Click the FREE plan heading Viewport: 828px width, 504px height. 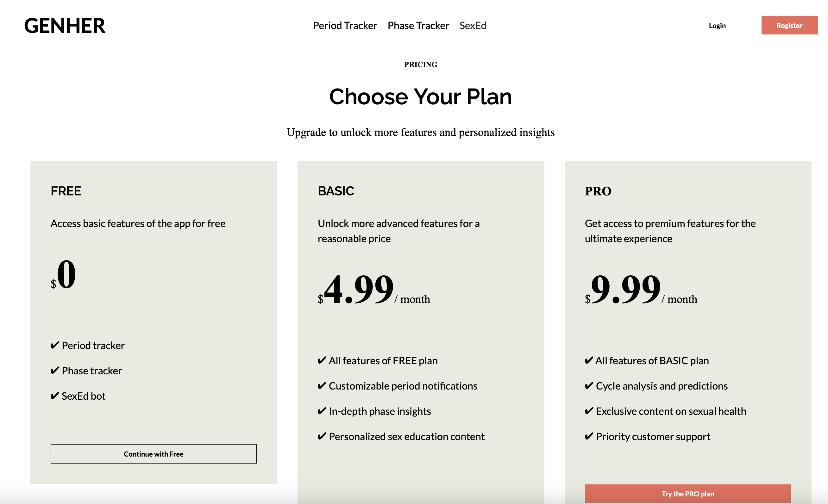click(x=66, y=191)
